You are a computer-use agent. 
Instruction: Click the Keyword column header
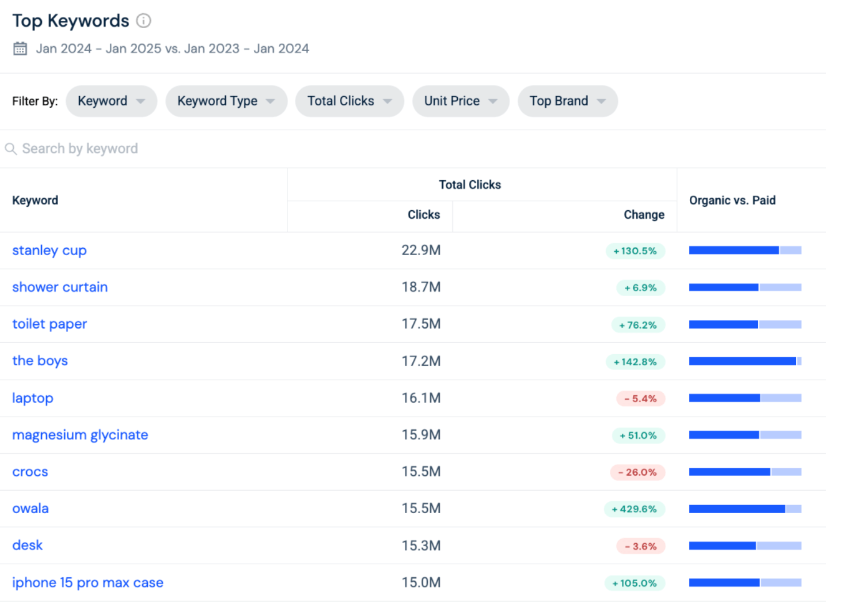35,200
